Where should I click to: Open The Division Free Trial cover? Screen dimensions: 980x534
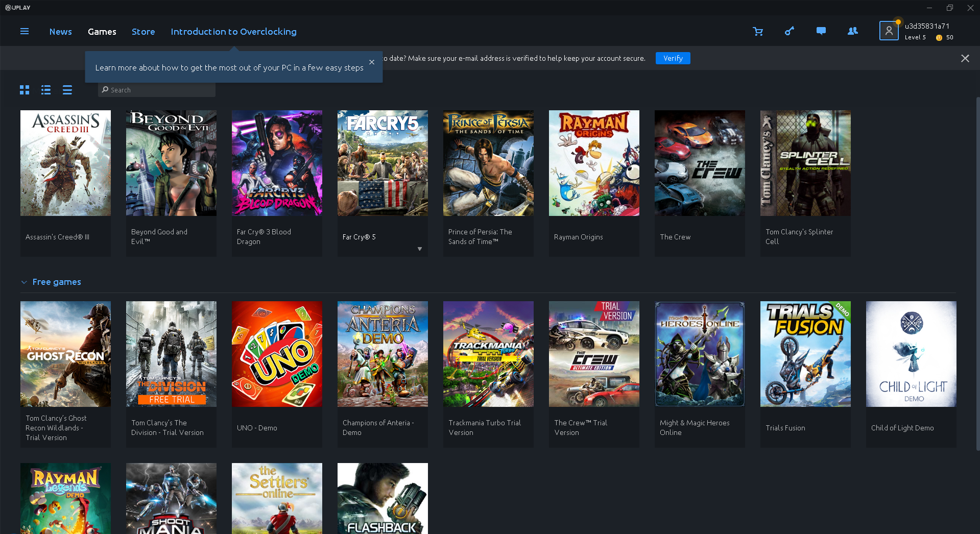tap(171, 354)
